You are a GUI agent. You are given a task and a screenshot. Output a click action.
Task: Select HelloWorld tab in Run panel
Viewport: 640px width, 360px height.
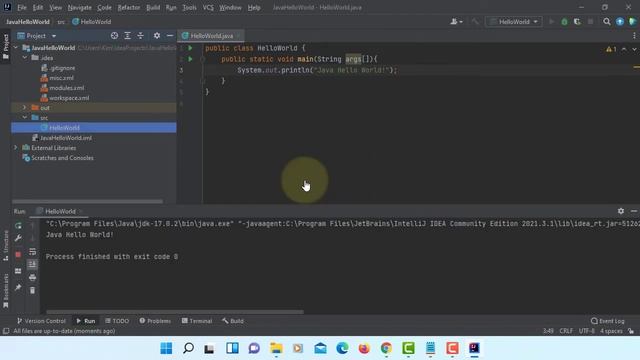point(60,211)
